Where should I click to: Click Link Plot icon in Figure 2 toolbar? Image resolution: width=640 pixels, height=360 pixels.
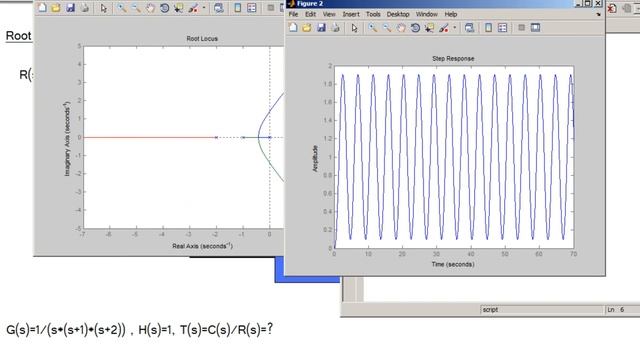pos(469,28)
